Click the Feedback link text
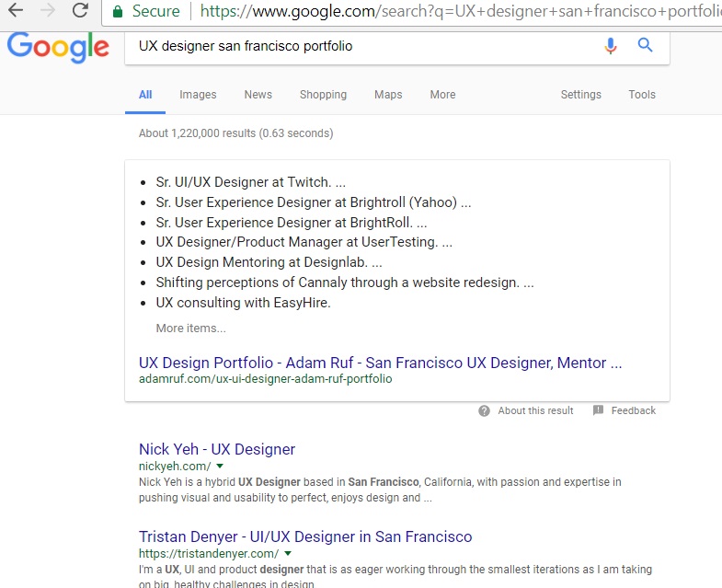 click(633, 410)
